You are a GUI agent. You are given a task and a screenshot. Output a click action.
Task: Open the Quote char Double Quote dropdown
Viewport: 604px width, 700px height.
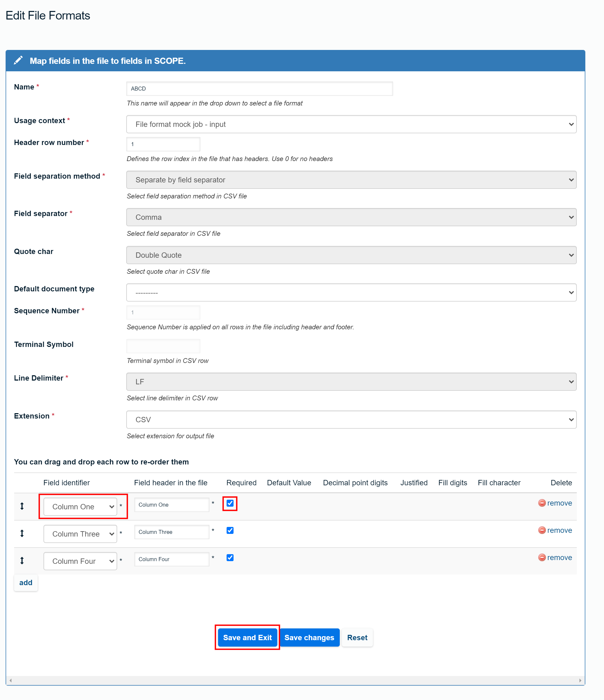click(x=351, y=255)
